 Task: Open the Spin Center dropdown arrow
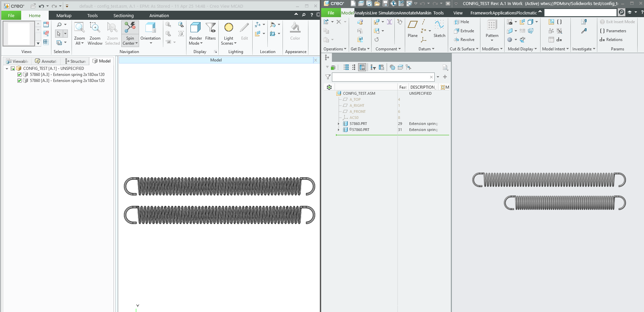click(136, 43)
